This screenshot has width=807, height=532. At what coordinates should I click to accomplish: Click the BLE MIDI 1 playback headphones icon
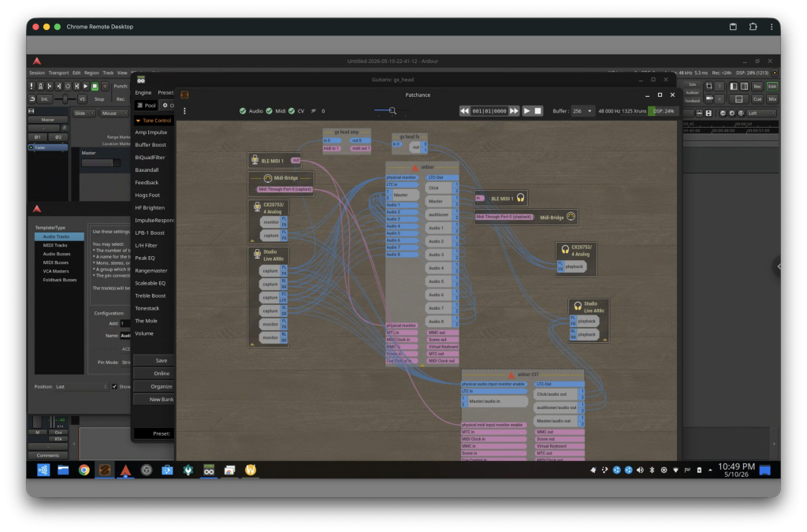point(520,198)
